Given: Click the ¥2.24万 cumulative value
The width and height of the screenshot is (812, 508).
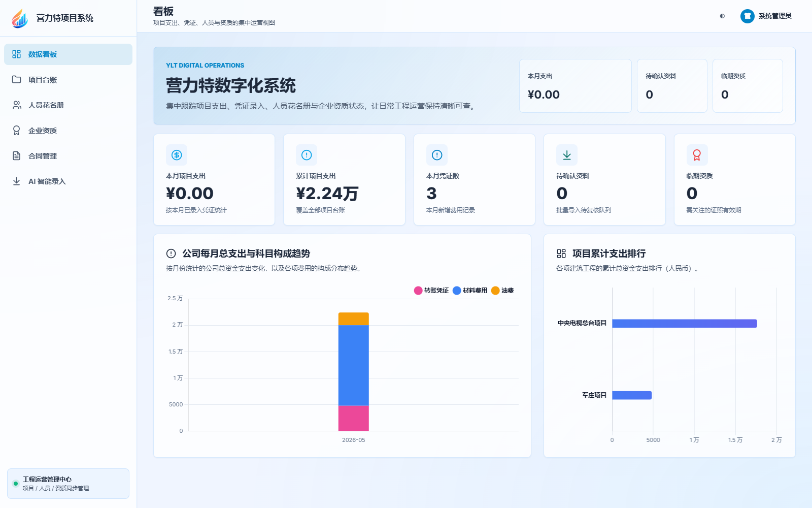Looking at the screenshot, I should pos(327,194).
